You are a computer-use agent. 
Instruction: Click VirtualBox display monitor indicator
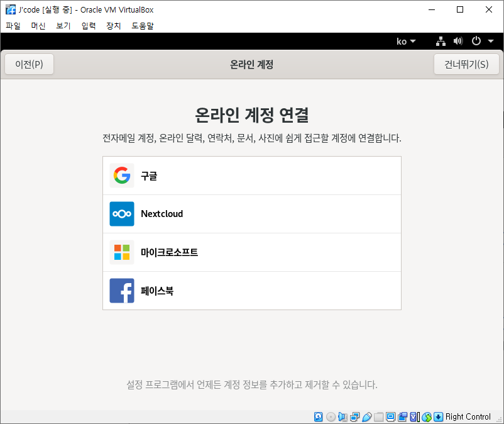(x=390, y=417)
